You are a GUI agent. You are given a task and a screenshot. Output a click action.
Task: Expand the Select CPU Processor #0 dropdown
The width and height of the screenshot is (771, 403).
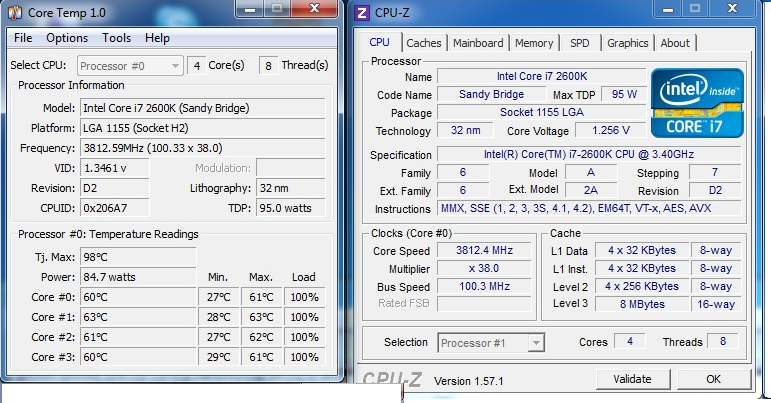130,65
